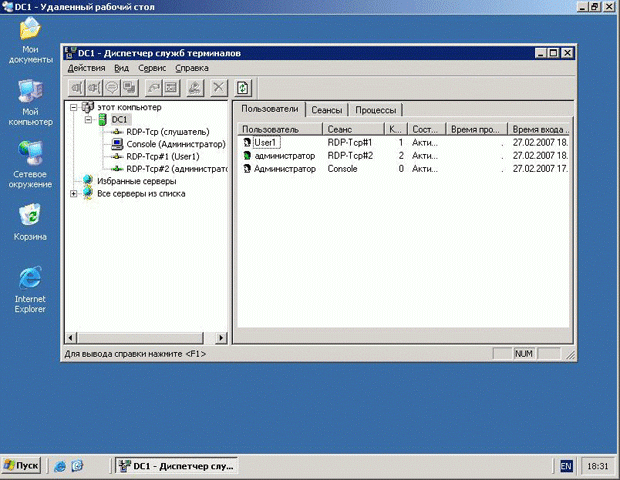Click the End Process X icon
620x480 pixels.
coord(218,87)
